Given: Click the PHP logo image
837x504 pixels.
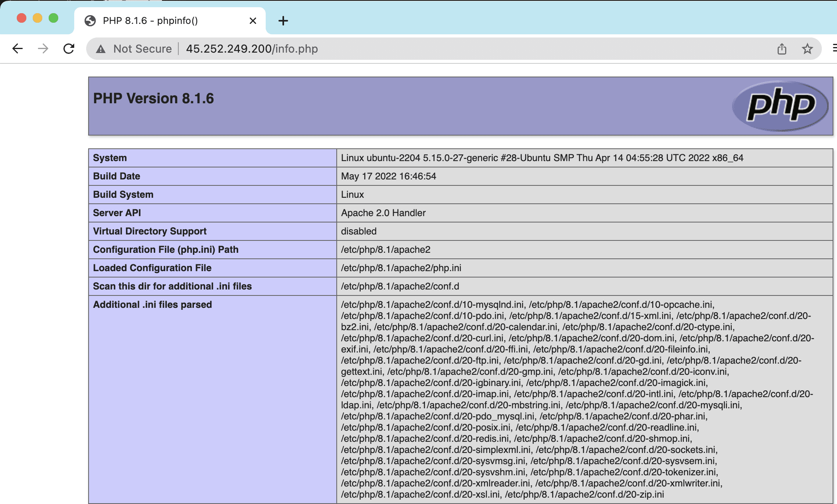Looking at the screenshot, I should 780,106.
